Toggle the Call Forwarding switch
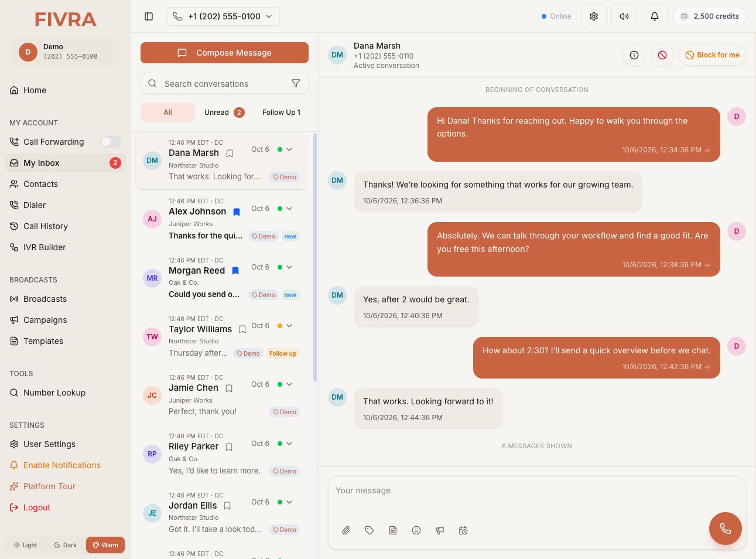 pyautogui.click(x=110, y=142)
